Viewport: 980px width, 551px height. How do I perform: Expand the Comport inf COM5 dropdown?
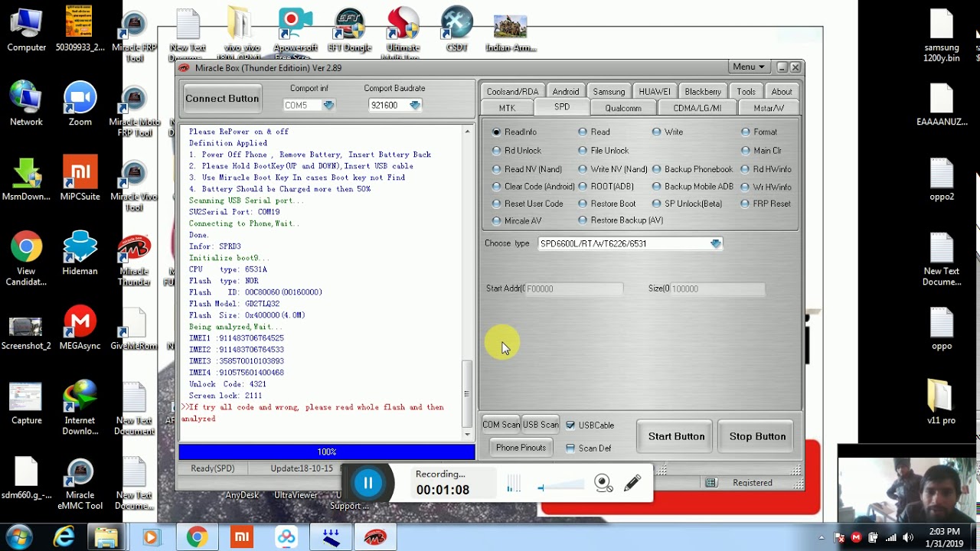(x=328, y=106)
